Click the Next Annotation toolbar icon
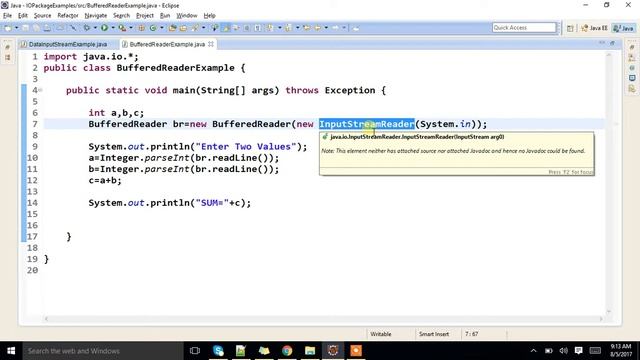640x360 pixels. click(270, 28)
